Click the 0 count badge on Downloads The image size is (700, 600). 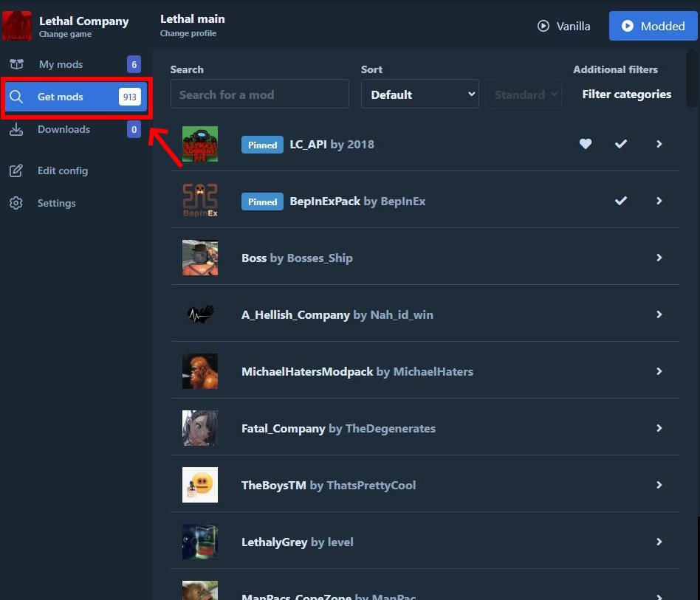(x=134, y=129)
